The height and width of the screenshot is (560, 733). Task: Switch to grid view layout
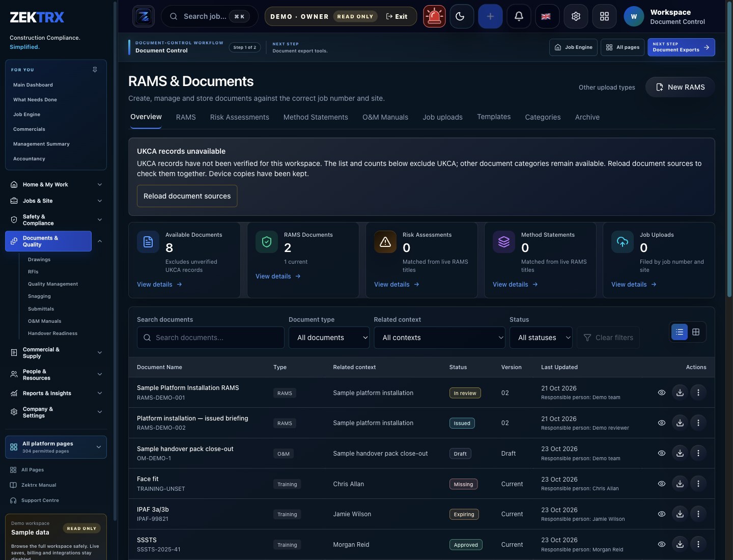(696, 332)
